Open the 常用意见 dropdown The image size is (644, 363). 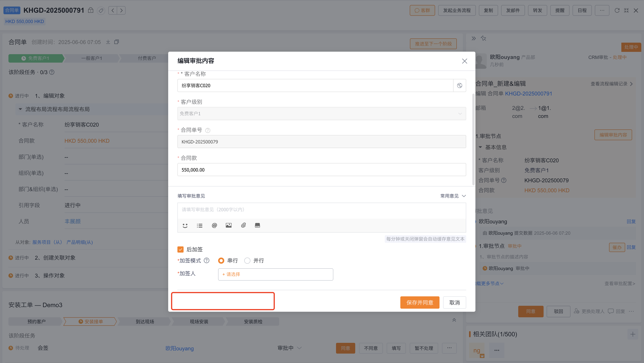click(453, 196)
